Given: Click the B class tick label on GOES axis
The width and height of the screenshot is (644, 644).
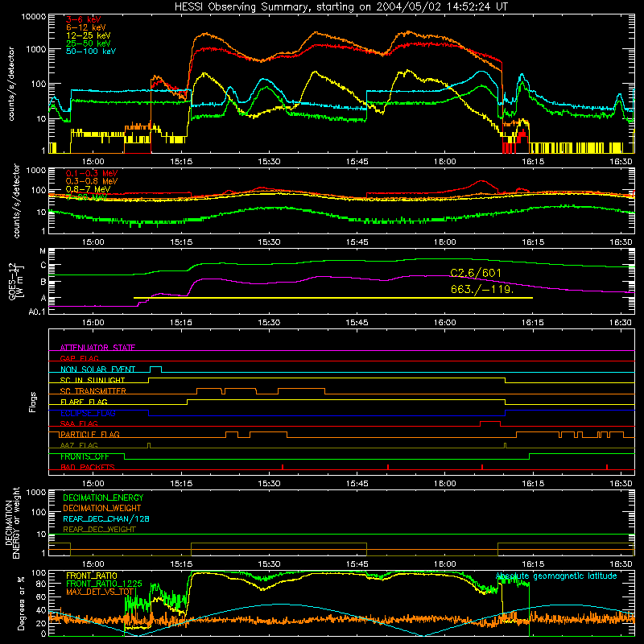Looking at the screenshot, I should [43, 283].
